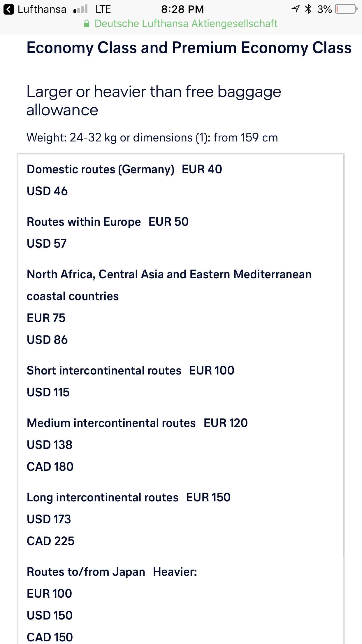Open the Deutsche Lufthansa Aktiengesellschaft address title

(x=186, y=24)
